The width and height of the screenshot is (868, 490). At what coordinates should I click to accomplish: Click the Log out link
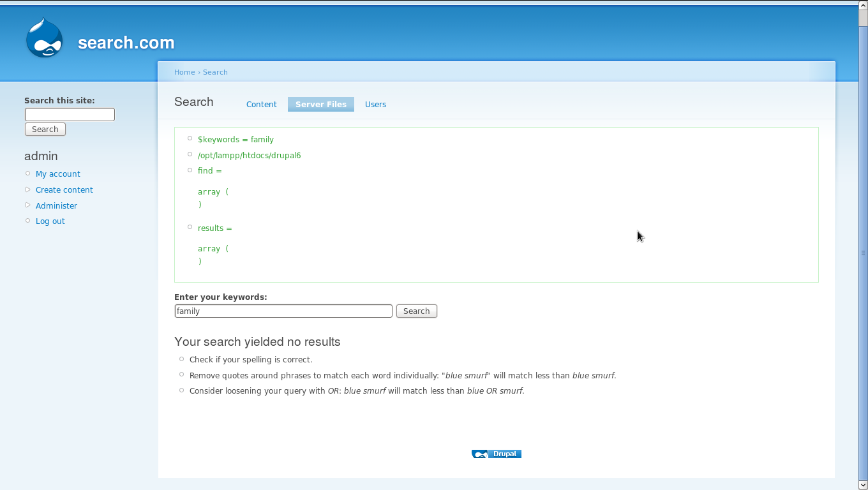click(50, 221)
